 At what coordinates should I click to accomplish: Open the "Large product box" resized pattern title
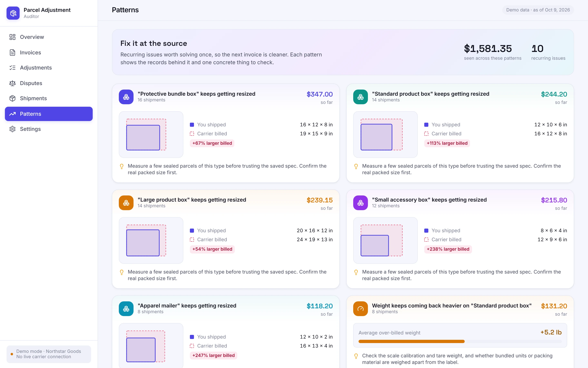coord(192,200)
